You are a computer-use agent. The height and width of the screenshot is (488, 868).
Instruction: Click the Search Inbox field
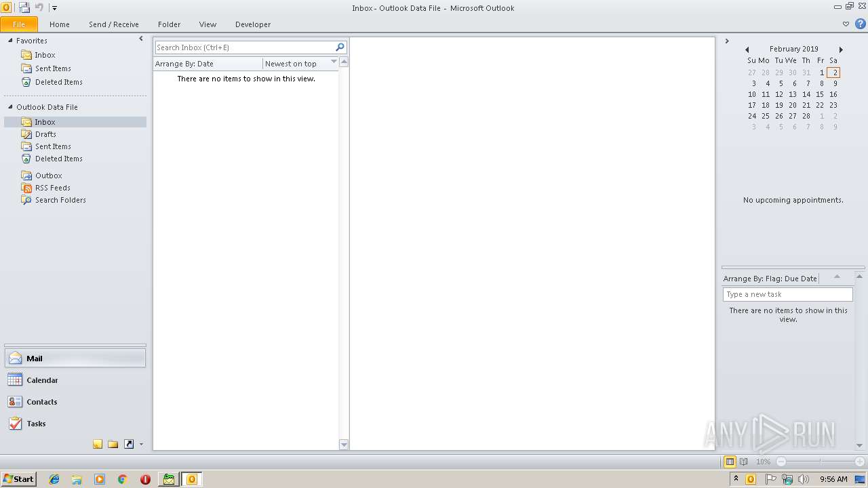click(x=244, y=47)
